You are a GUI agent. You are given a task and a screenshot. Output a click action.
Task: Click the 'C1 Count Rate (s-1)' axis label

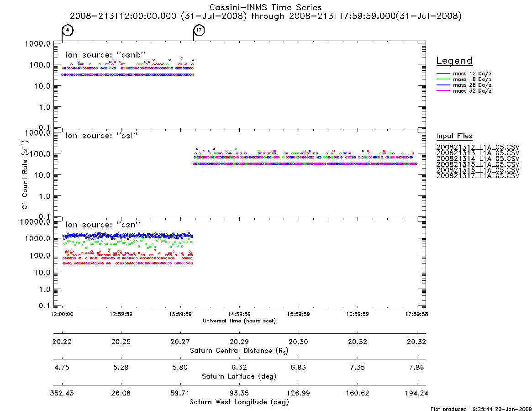(x=24, y=175)
